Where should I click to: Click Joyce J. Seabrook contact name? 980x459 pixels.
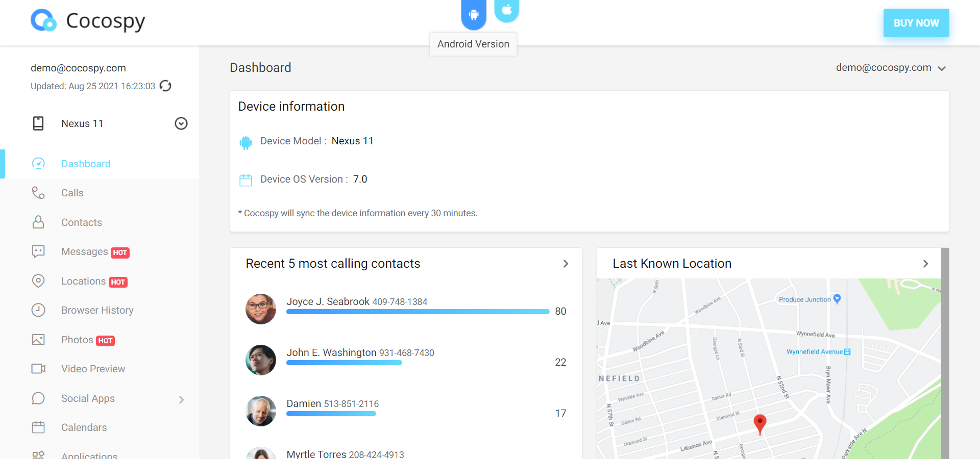(328, 301)
